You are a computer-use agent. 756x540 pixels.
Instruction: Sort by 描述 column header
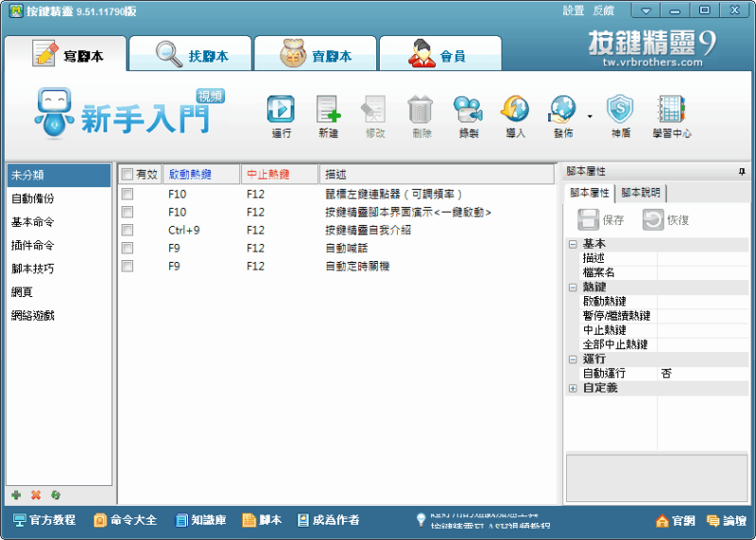pos(437,174)
